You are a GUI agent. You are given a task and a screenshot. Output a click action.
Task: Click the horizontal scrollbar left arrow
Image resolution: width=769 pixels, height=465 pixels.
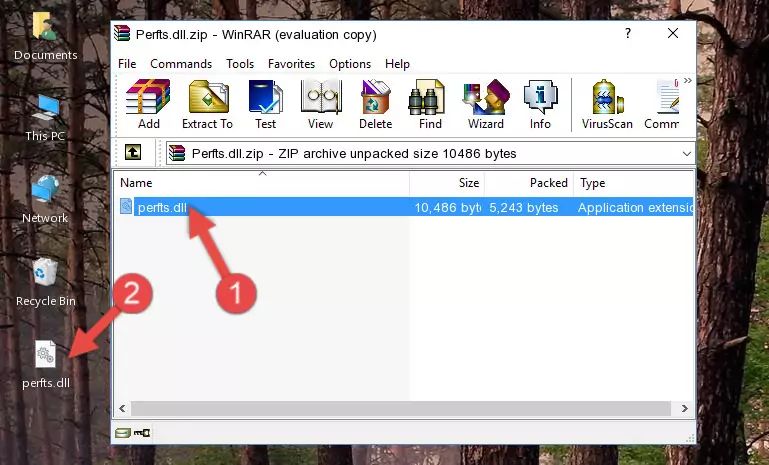pos(123,408)
